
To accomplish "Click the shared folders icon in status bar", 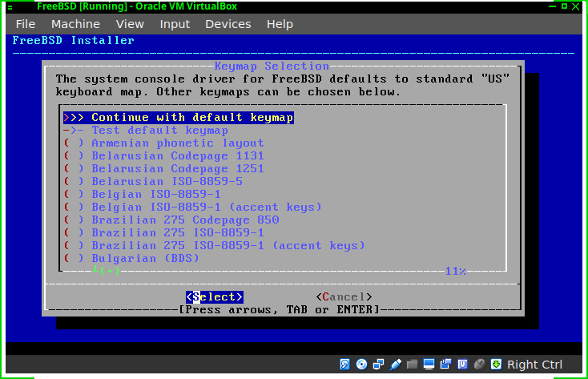I will click(412, 364).
